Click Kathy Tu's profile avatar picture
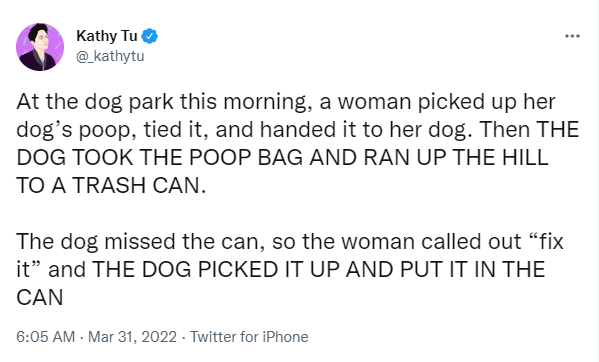The height and width of the screenshot is (362, 599). click(x=40, y=47)
